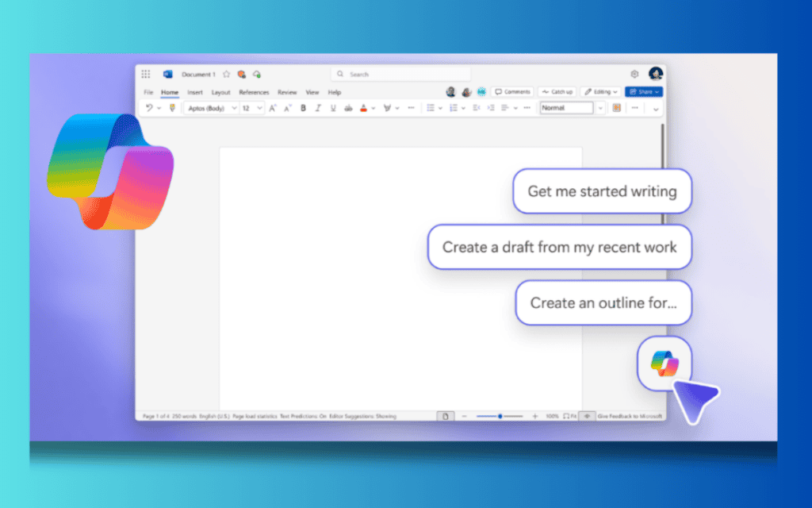Open more ribbon options ellipsis at right
Screen dimensions: 812x508
pyautogui.click(x=635, y=108)
